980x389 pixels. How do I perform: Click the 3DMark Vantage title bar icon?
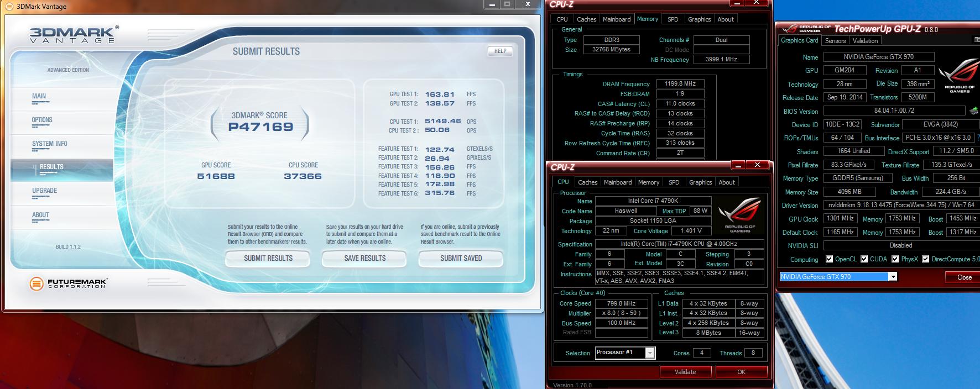[9, 7]
